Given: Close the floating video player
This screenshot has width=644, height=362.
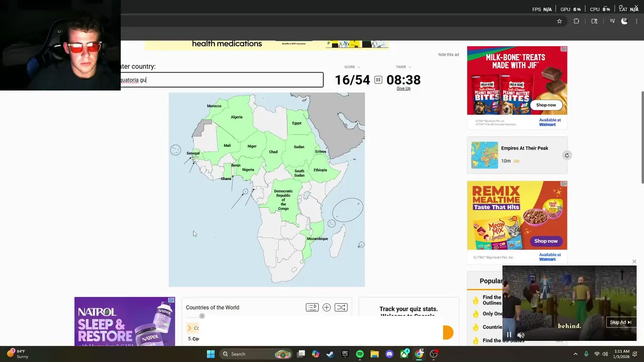Looking at the screenshot, I should pos(634,261).
